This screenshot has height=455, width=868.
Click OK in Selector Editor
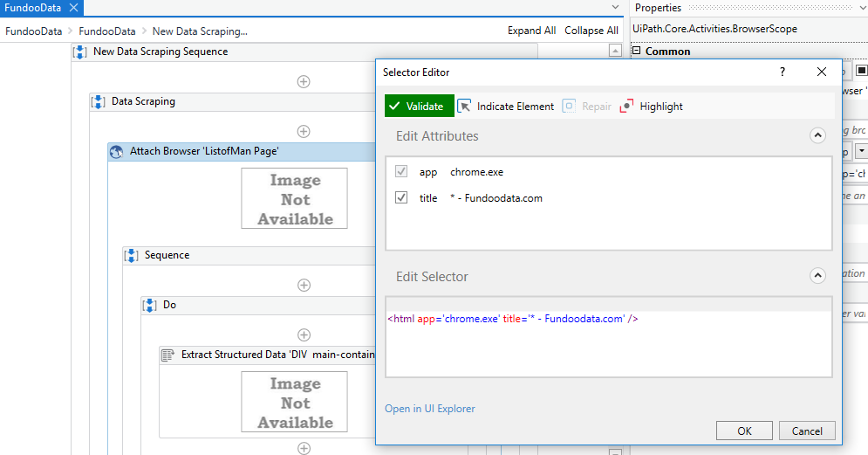[744, 431]
